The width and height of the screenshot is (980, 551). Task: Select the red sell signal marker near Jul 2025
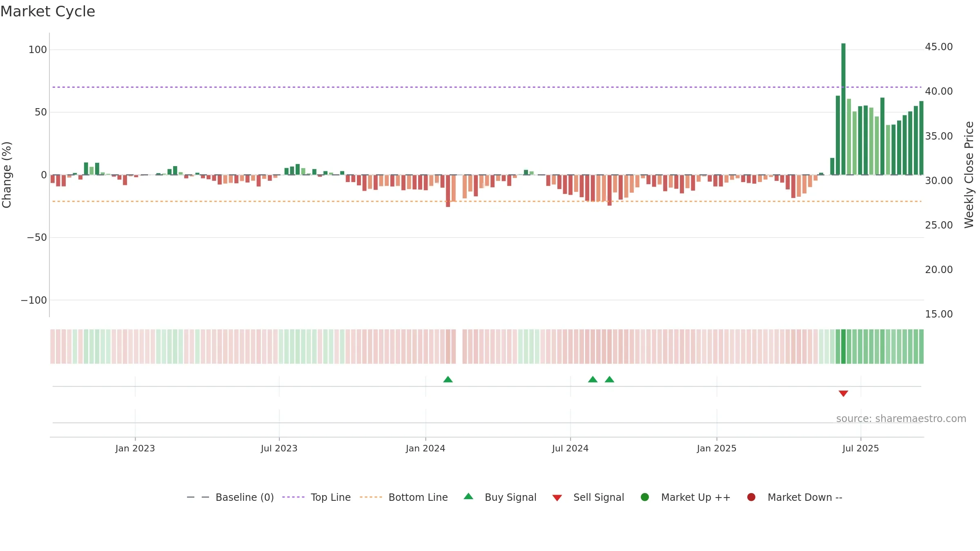click(x=843, y=393)
